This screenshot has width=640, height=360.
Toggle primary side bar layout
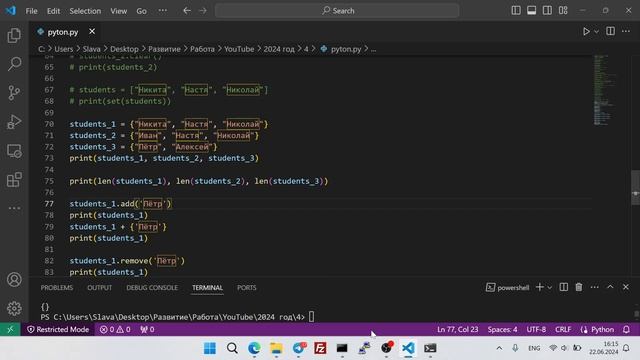point(516,11)
